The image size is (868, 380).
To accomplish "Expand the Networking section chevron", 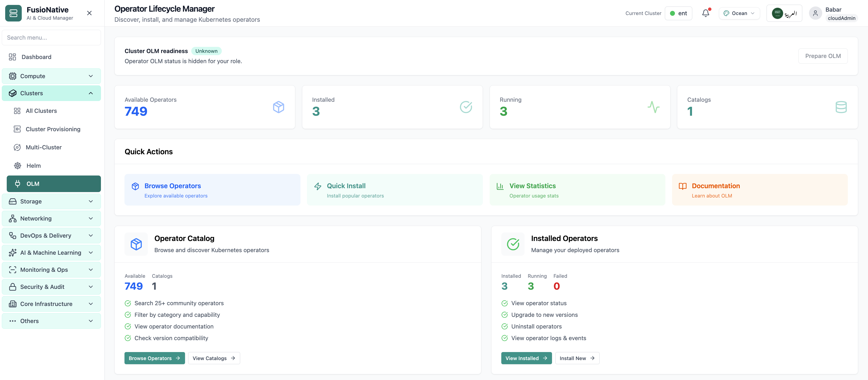I will pos(91,218).
